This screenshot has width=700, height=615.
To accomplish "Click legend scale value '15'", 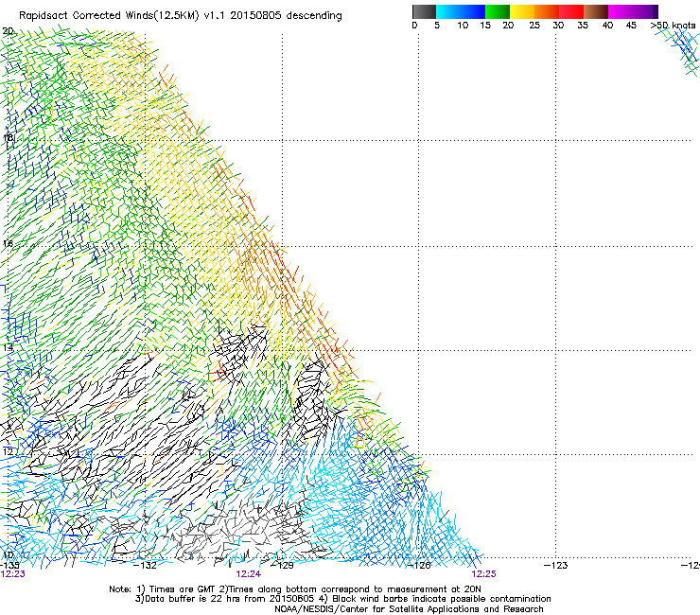I will (x=485, y=26).
